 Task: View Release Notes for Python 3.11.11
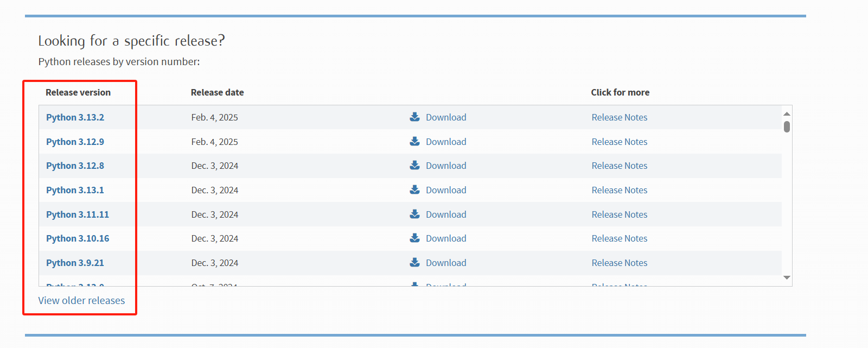pyautogui.click(x=620, y=214)
